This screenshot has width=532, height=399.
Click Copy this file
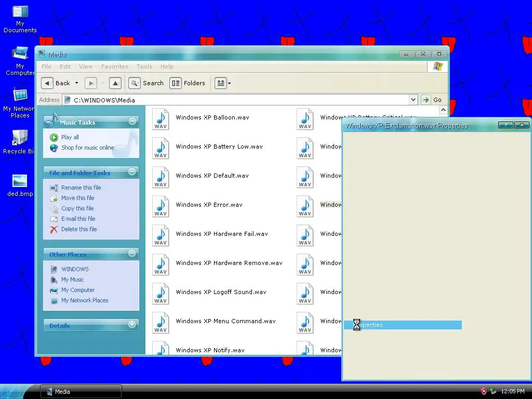(x=77, y=209)
